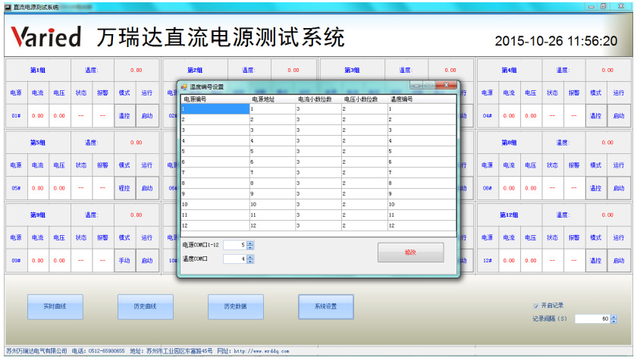
Task: Click the 电流小数位数 column header
Action: click(x=318, y=99)
